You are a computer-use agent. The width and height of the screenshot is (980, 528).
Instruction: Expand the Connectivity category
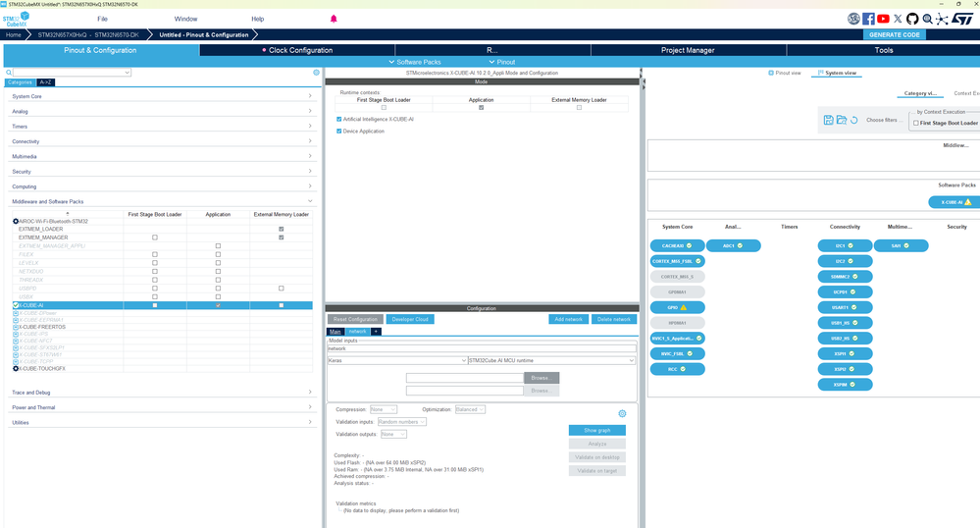161,141
